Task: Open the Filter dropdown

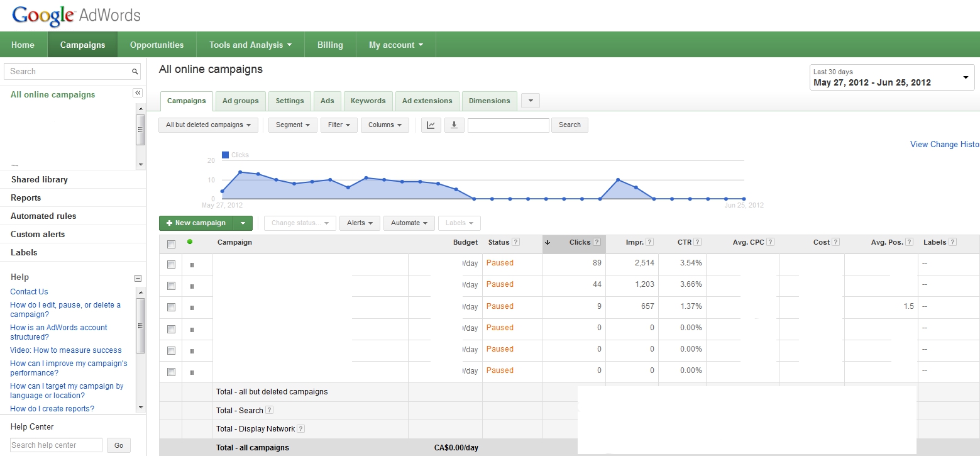Action: (x=339, y=125)
